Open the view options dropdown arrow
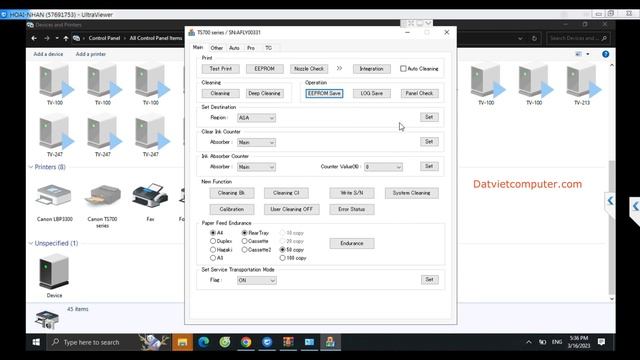This screenshot has height=360, width=640. (x=588, y=54)
